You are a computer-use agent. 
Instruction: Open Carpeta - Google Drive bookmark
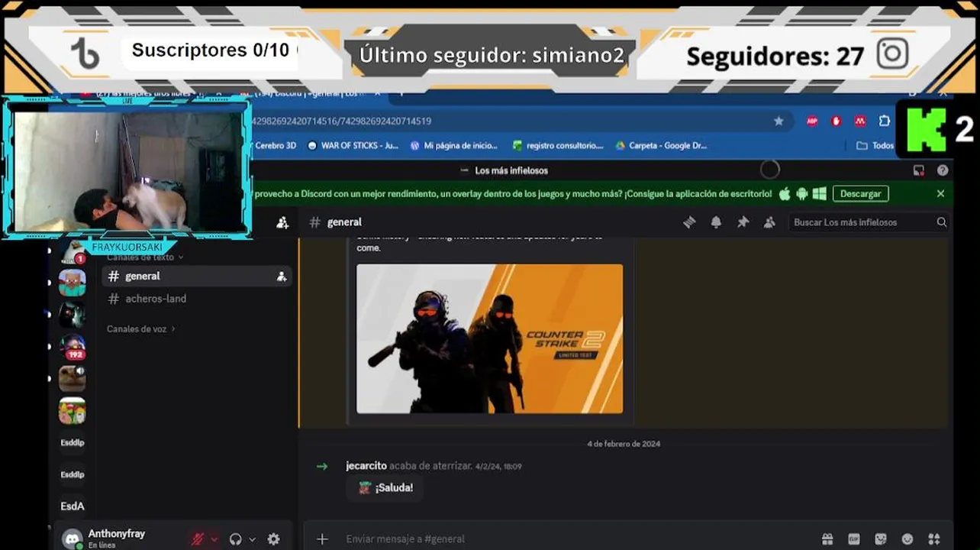coord(661,145)
